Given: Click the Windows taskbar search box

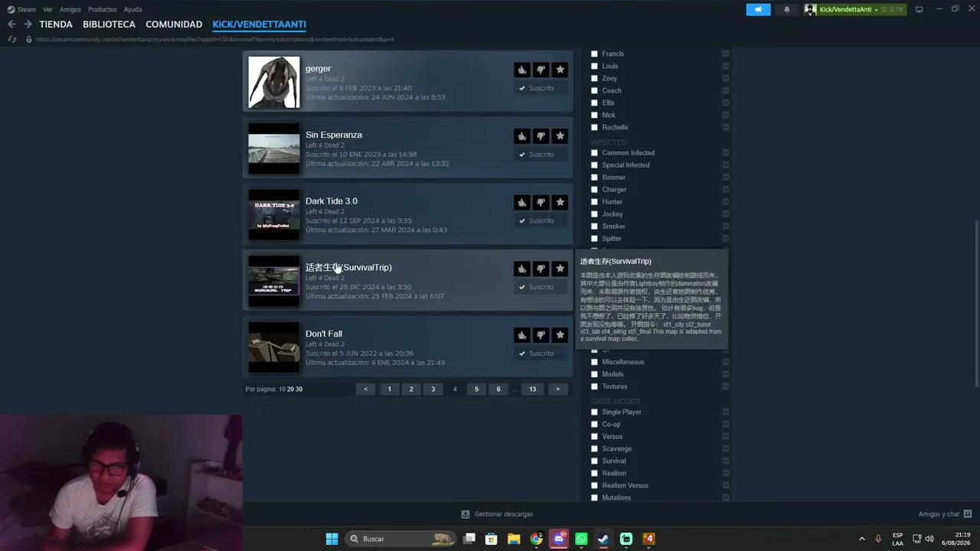Looking at the screenshot, I should click(x=400, y=539).
